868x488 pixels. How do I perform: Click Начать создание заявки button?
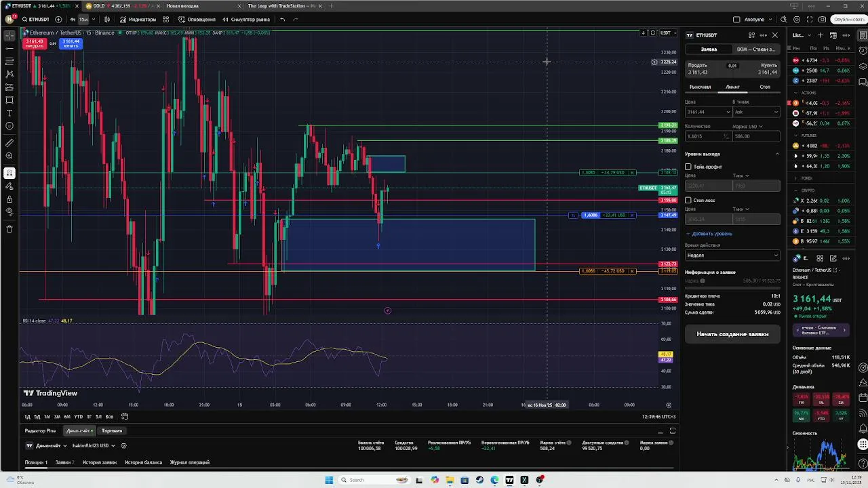point(732,334)
